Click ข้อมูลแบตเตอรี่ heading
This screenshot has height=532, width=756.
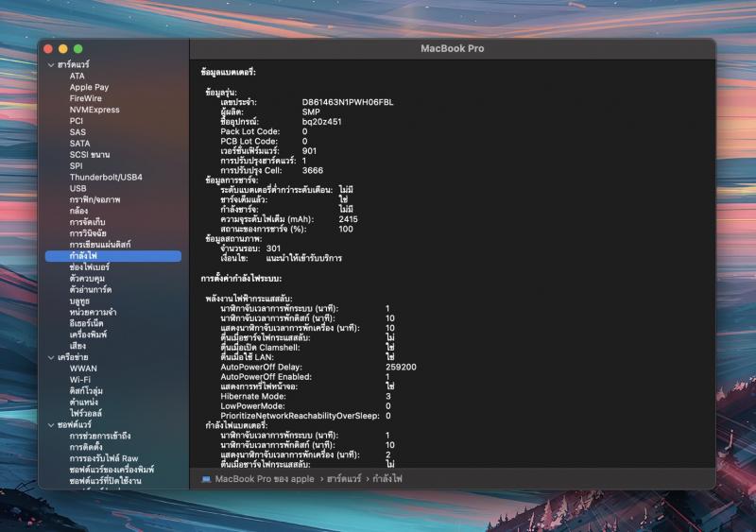[229, 73]
